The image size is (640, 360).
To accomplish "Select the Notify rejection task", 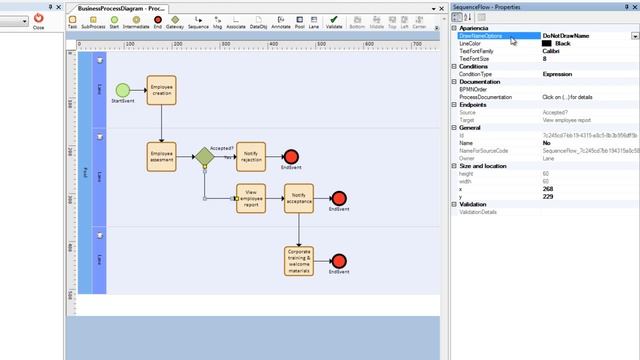I will click(x=251, y=157).
